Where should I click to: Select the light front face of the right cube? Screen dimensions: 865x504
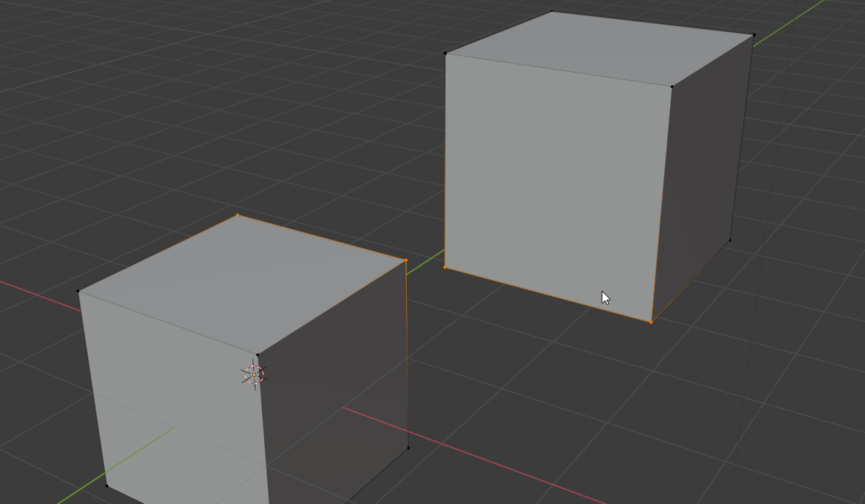(x=554, y=188)
